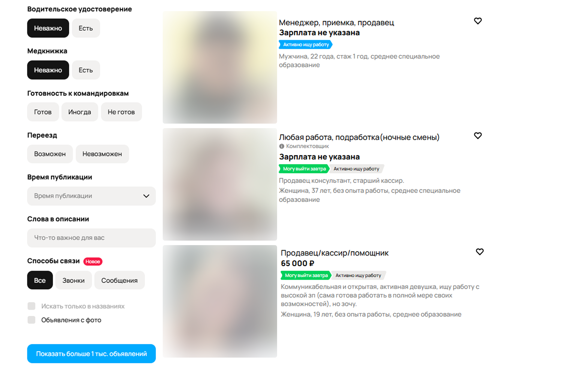Save Продавец/кассир/помощник resume with heart icon
This screenshot has height=376, width=588.
(x=480, y=252)
